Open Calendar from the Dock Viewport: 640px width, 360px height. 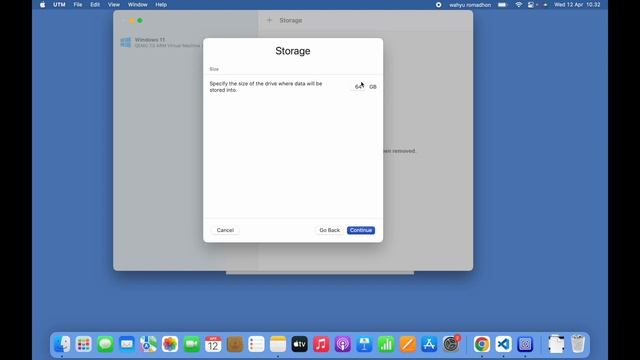pos(213,344)
